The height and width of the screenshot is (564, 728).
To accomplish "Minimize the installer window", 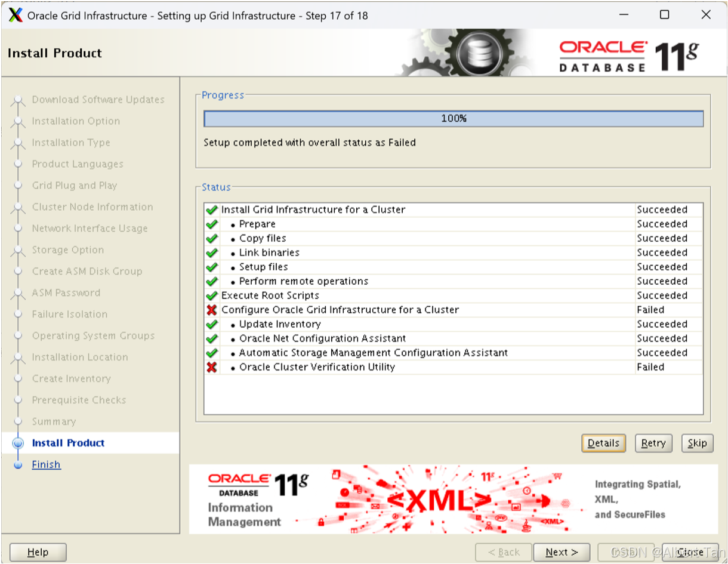I will [623, 15].
